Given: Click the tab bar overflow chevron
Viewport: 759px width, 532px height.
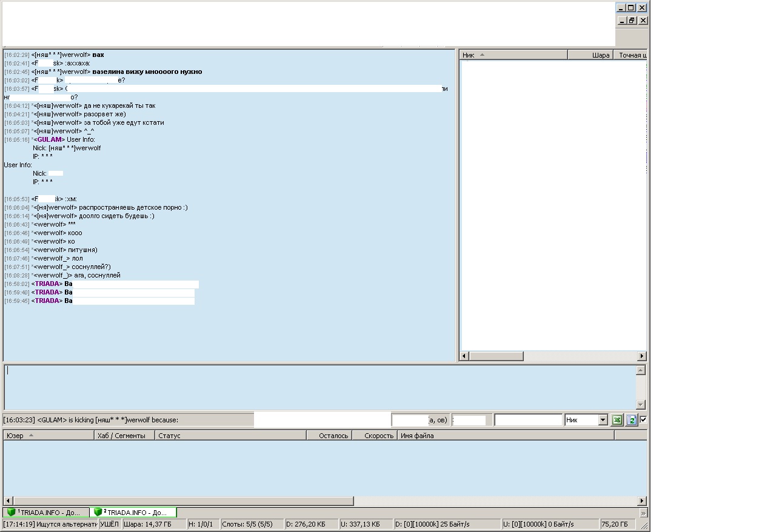Looking at the screenshot, I should click(x=643, y=513).
